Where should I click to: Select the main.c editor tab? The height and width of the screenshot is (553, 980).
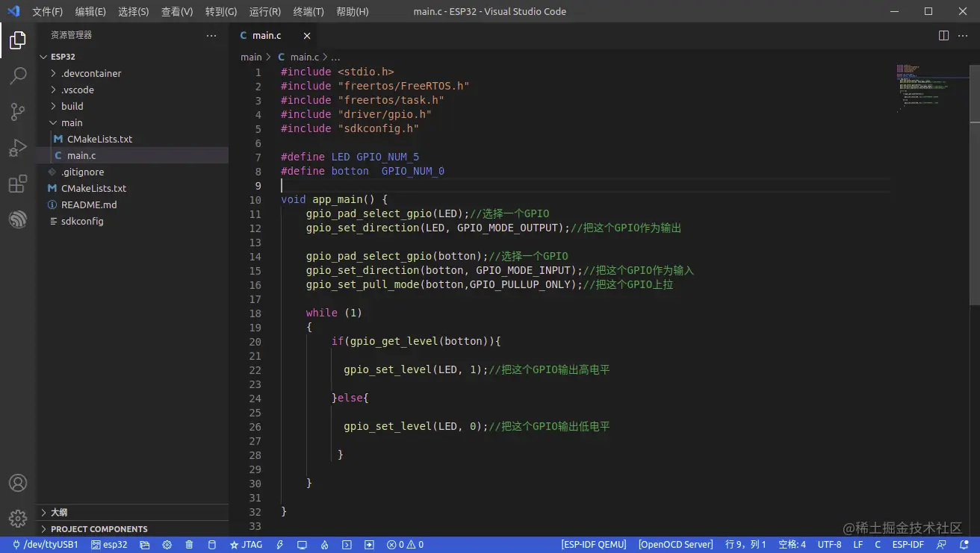[x=273, y=35]
